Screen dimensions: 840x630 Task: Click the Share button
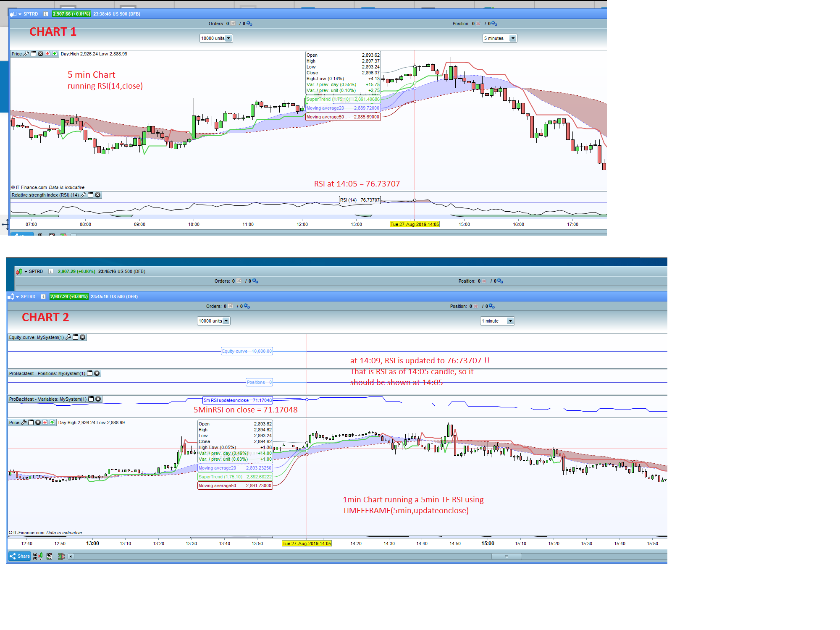[x=20, y=556]
